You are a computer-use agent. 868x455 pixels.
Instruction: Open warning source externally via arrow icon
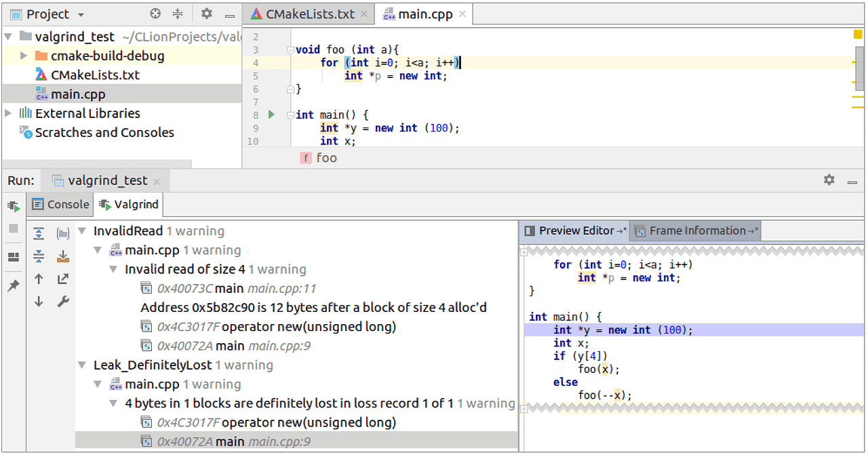[x=63, y=279]
